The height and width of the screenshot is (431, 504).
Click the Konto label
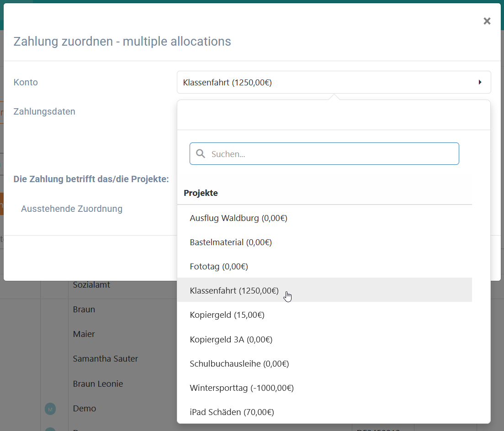[26, 82]
